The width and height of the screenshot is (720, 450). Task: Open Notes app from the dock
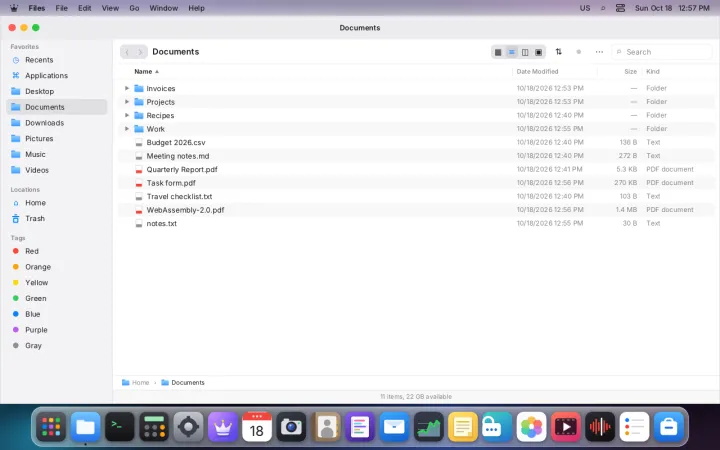click(x=463, y=427)
